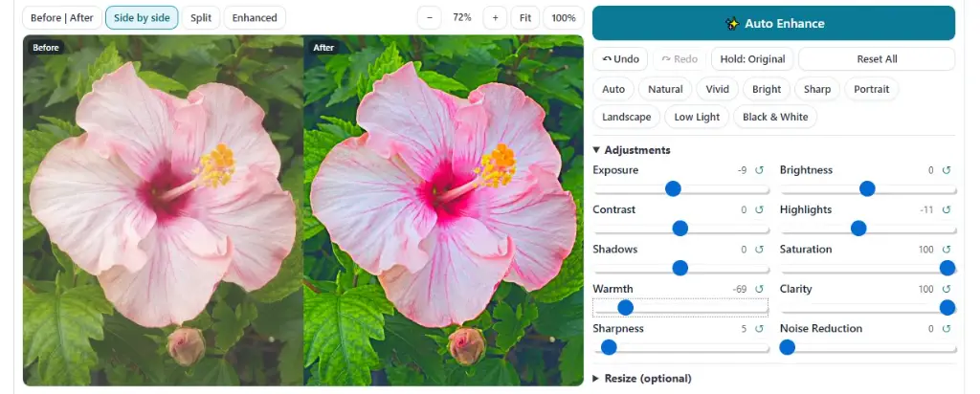Click the Contrast slider knob
Image resolution: width=980 pixels, height=394 pixels.
pos(680,229)
